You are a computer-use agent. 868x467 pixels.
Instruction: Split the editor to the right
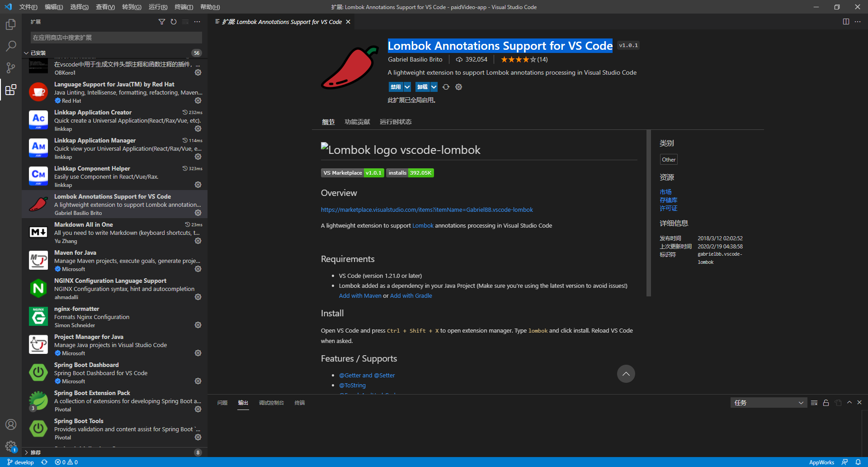tap(846, 22)
